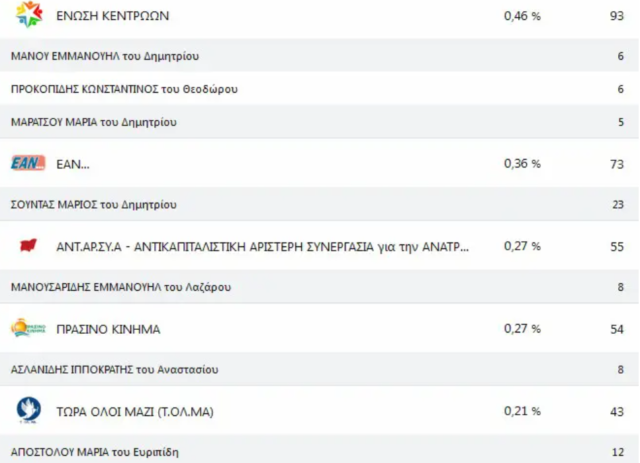
Task: Click candidate row ΜΑΡΑΤΣΟΥ ΜΑΡΙΑ του Δημητρίου
Action: [x=94, y=122]
